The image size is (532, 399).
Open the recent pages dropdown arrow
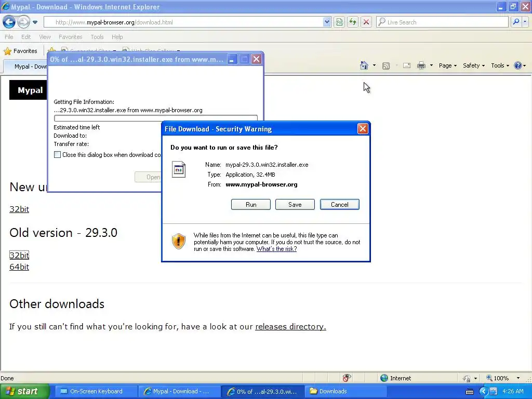click(35, 22)
